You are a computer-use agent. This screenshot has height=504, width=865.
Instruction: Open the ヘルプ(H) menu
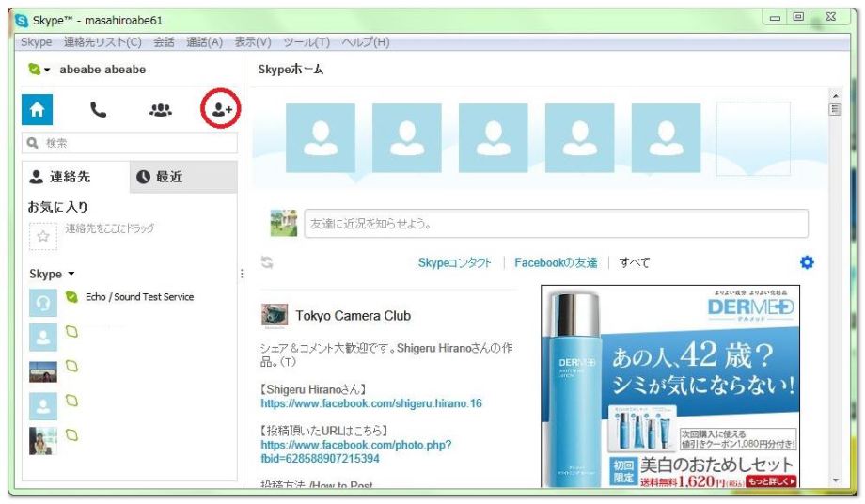(x=365, y=42)
